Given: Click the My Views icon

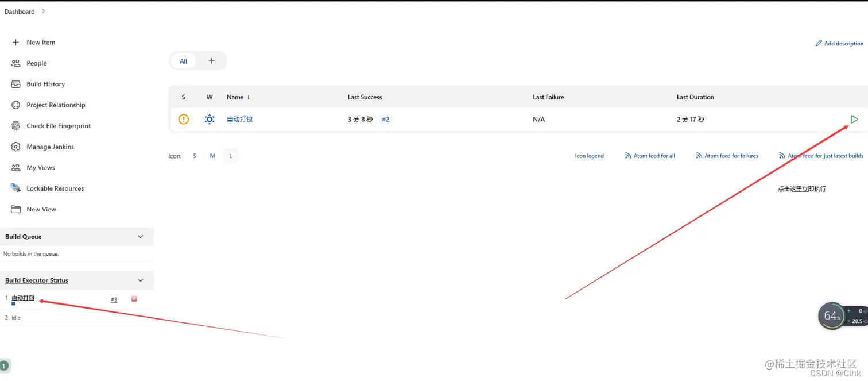Looking at the screenshot, I should pyautogui.click(x=15, y=168).
